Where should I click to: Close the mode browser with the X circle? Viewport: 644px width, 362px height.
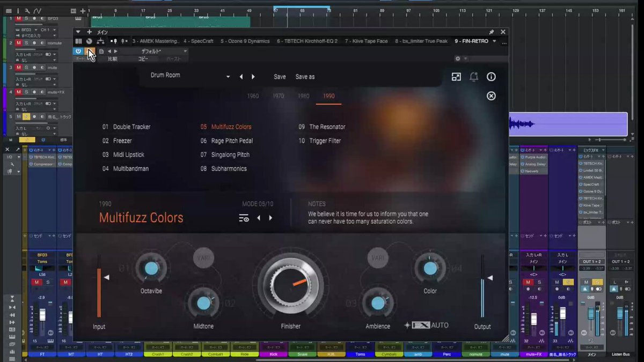491,96
